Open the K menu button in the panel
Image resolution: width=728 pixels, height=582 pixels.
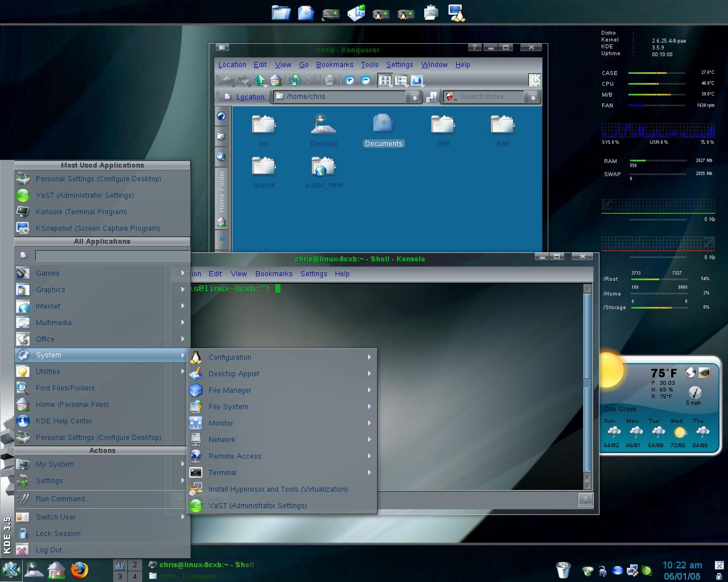click(11, 569)
